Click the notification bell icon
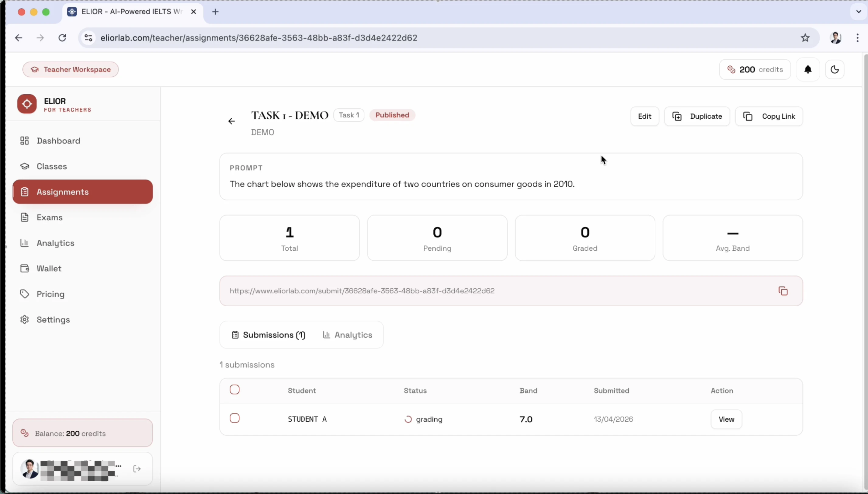 (x=807, y=70)
